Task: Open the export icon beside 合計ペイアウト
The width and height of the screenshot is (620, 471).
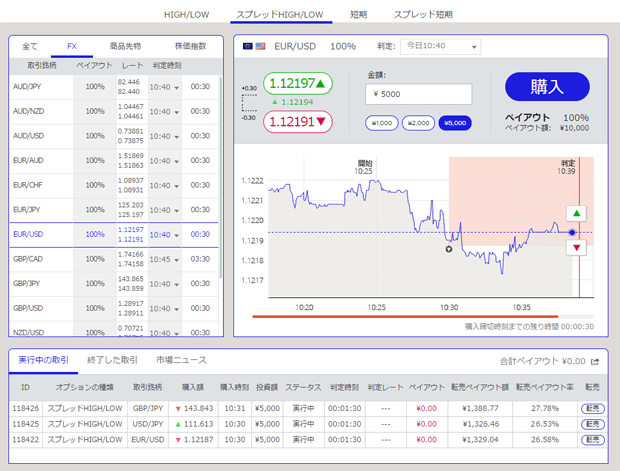Action: (595, 361)
